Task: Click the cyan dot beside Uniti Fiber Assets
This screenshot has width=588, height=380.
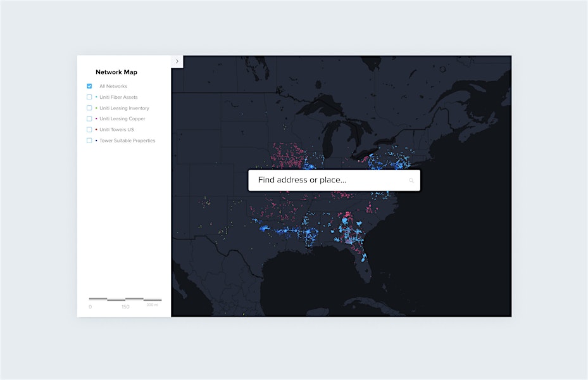Action: pyautogui.click(x=96, y=98)
